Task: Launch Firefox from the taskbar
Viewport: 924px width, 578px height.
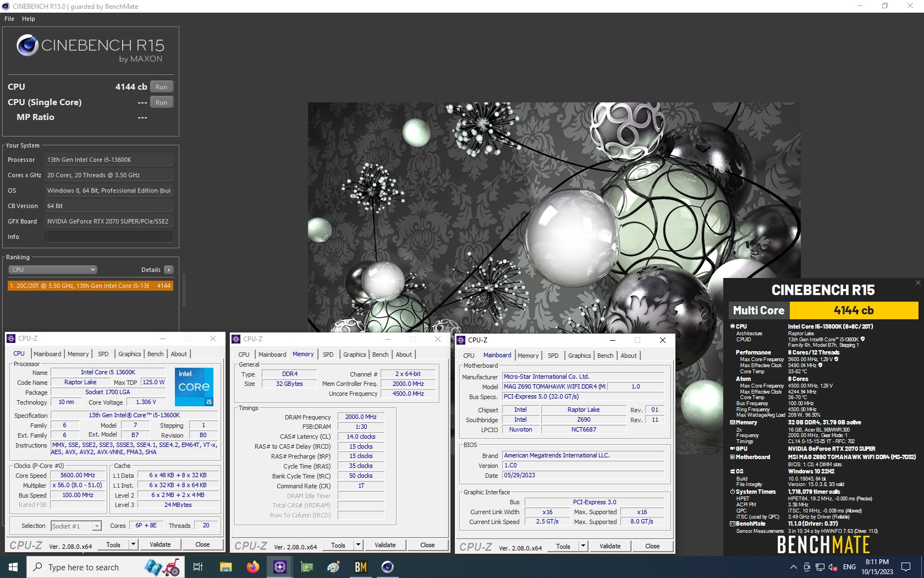Action: click(x=253, y=567)
